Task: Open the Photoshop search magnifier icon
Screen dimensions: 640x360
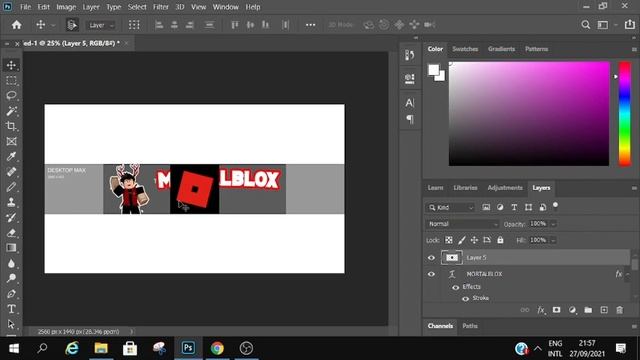Action: (x=585, y=25)
